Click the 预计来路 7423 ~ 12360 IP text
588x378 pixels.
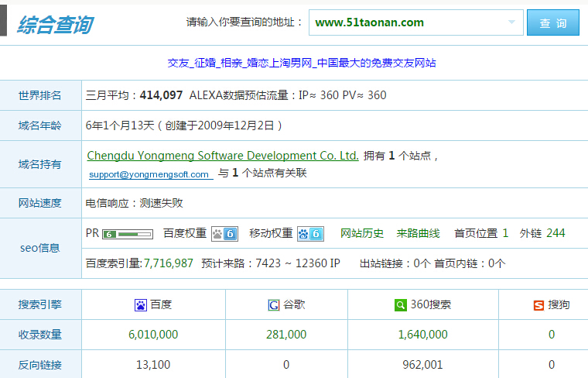pos(271,263)
